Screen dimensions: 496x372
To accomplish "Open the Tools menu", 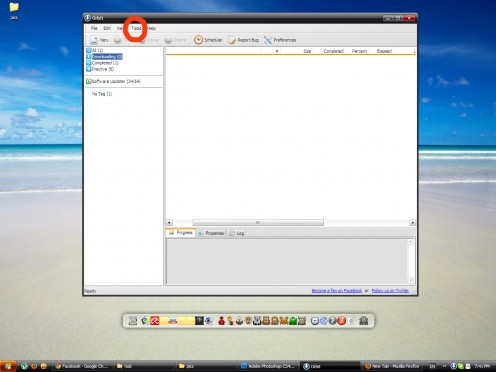I will 136,28.
